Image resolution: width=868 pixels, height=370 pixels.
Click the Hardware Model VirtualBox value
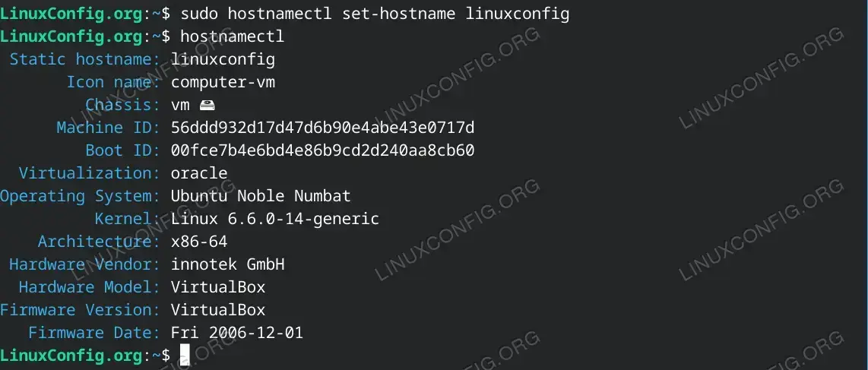tap(218, 287)
